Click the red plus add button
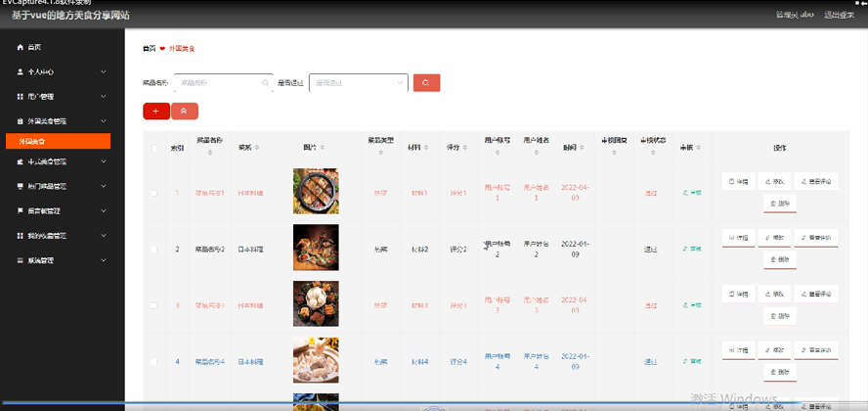This screenshot has width=868, height=411. [x=156, y=112]
